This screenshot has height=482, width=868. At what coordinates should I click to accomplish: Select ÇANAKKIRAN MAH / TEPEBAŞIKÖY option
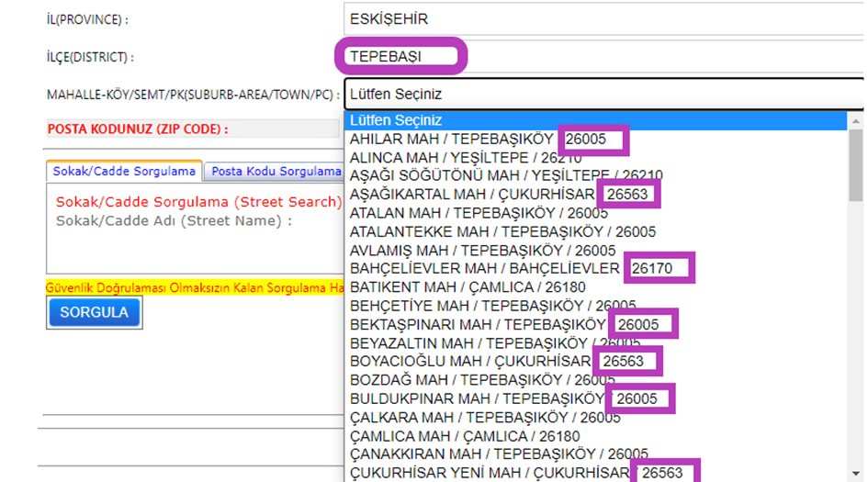(x=499, y=454)
